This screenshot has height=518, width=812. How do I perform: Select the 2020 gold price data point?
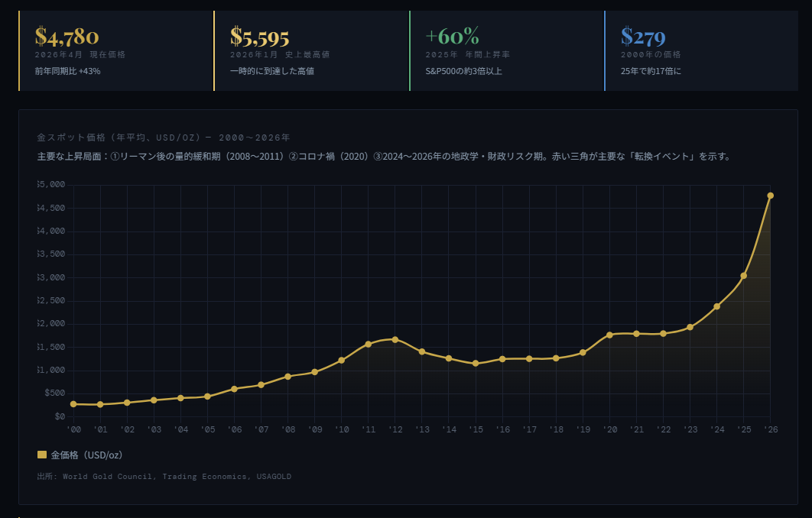tap(609, 335)
